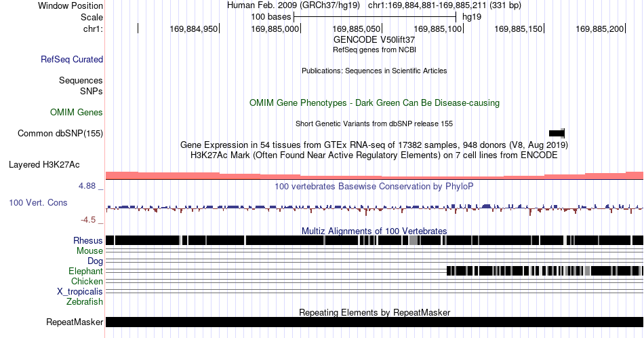Viewport: 644px width, 338px height.
Task: Click the chr1:169,884,881-169,885,211 position text
Action: [x=445, y=5]
